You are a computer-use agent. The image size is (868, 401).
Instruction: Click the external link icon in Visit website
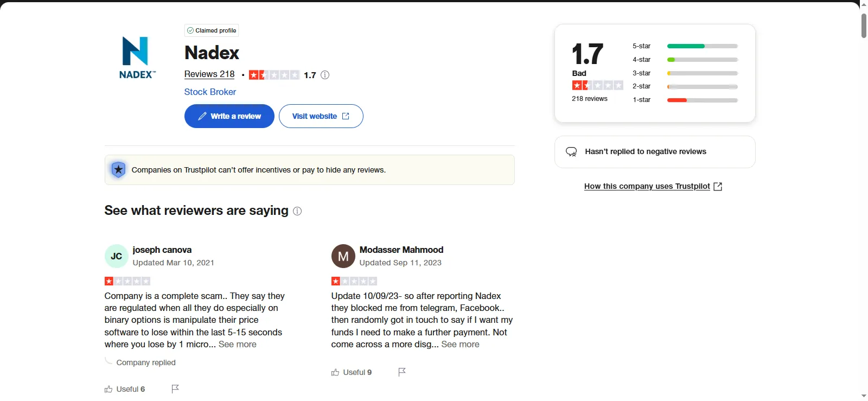(x=346, y=116)
